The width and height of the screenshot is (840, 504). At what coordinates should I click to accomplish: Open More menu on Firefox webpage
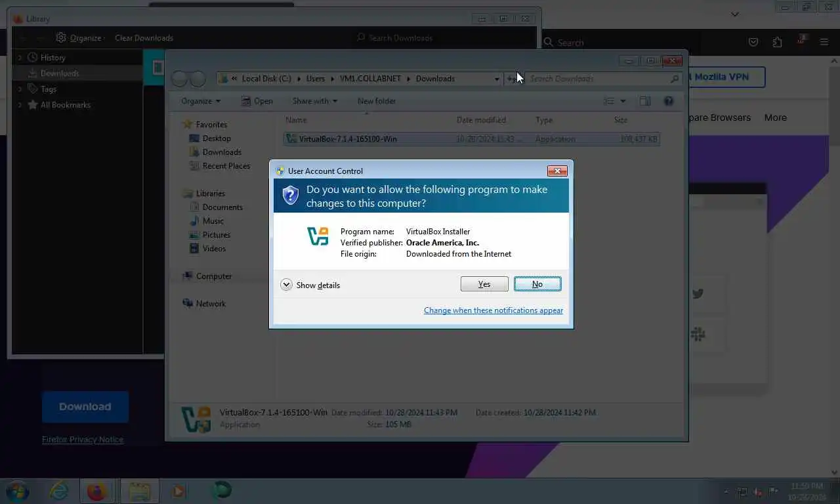[x=775, y=117]
